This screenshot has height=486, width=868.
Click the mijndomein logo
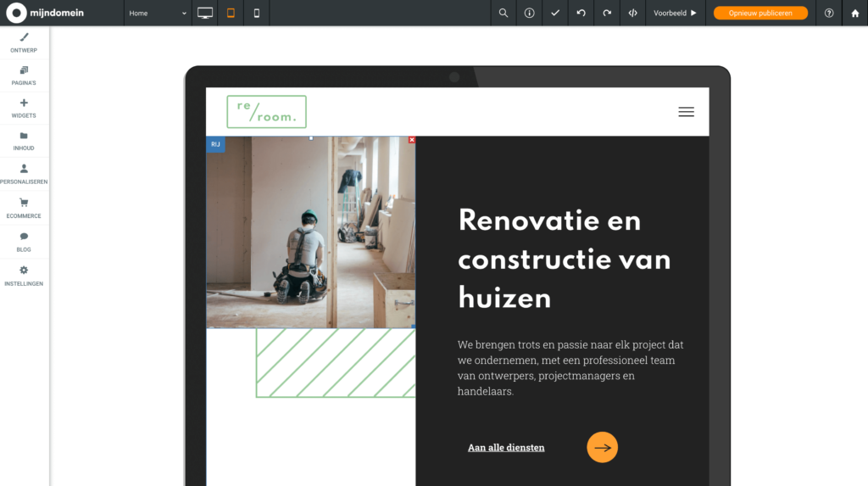46,13
